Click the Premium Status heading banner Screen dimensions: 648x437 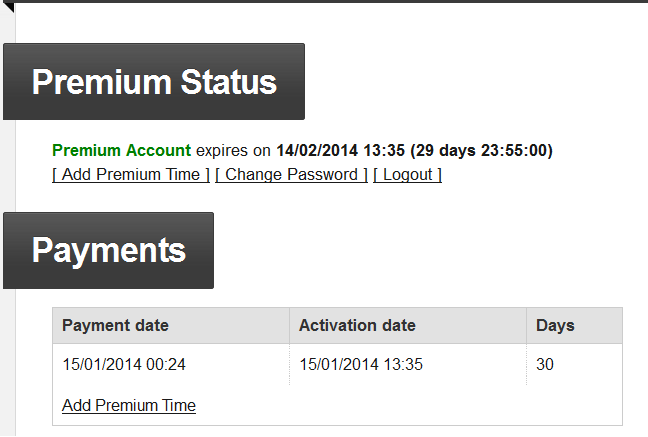pos(154,81)
